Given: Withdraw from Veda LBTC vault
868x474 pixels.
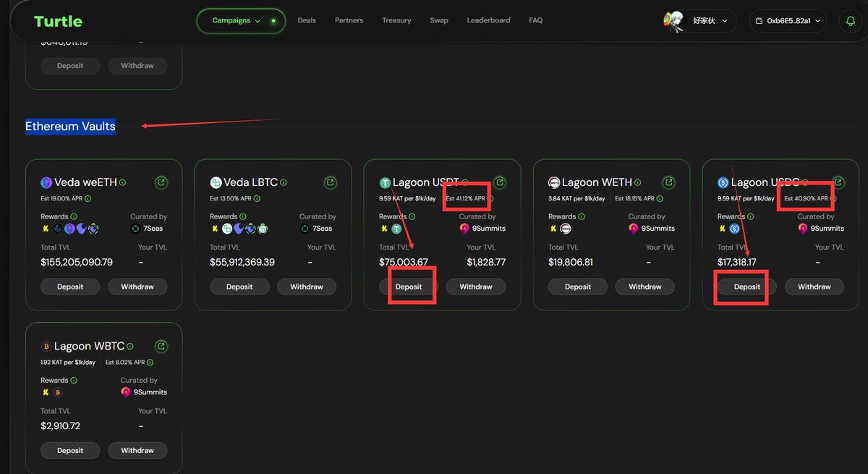Looking at the screenshot, I should coord(307,287).
